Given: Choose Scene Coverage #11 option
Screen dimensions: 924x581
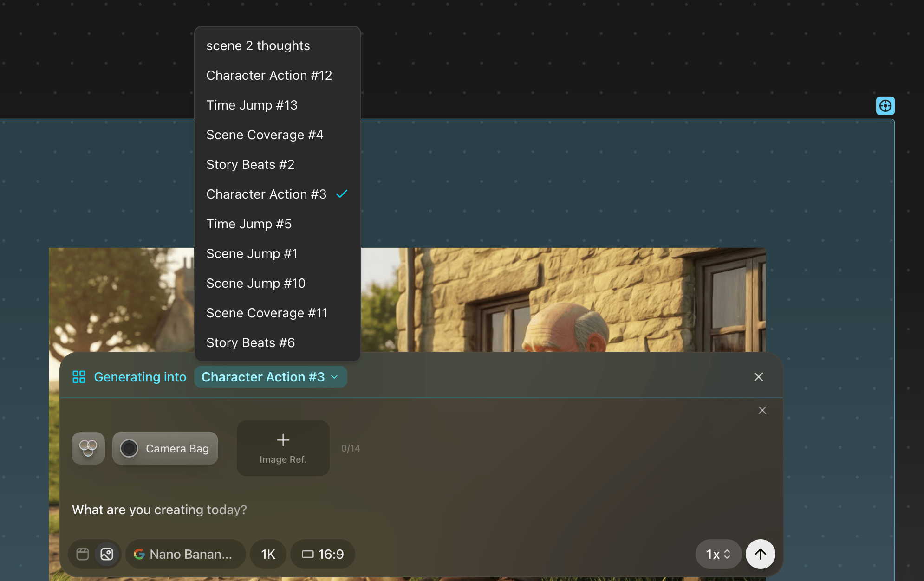Looking at the screenshot, I should 277,313.
